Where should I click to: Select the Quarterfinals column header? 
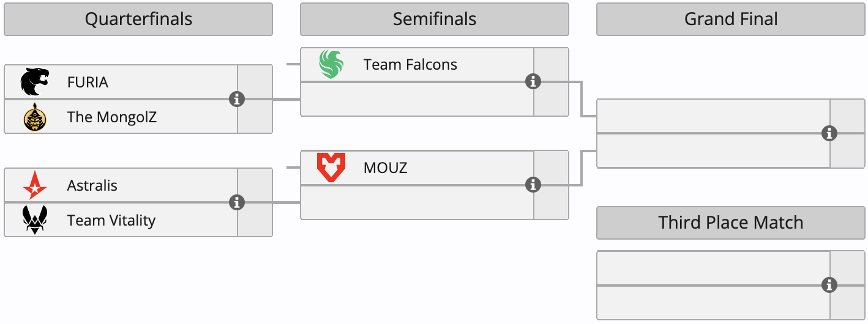tap(138, 20)
